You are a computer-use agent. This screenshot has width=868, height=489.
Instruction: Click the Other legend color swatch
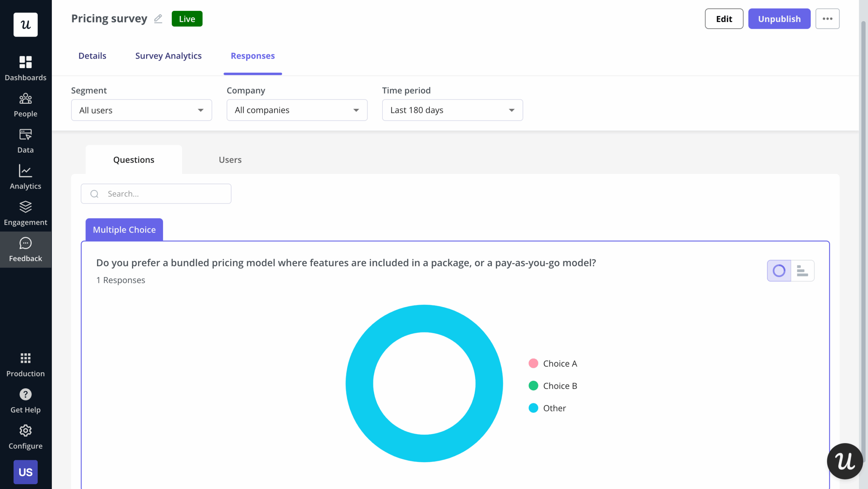[x=533, y=408]
